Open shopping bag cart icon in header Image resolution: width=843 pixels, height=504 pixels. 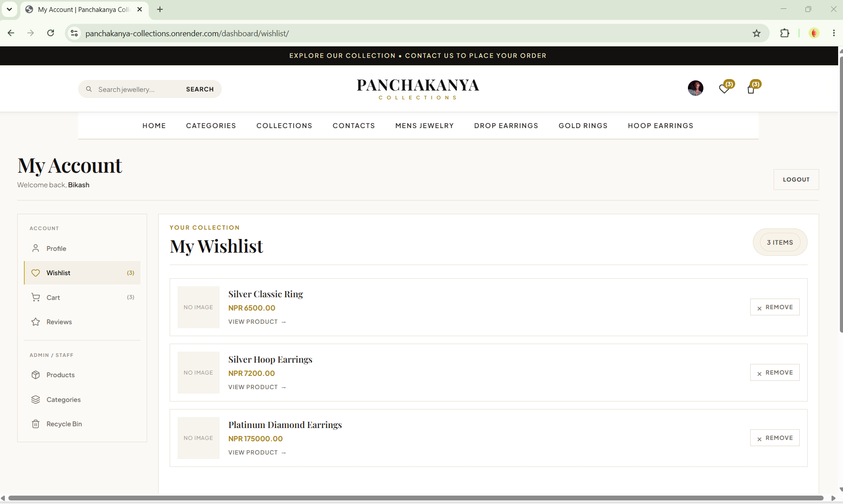coord(751,89)
